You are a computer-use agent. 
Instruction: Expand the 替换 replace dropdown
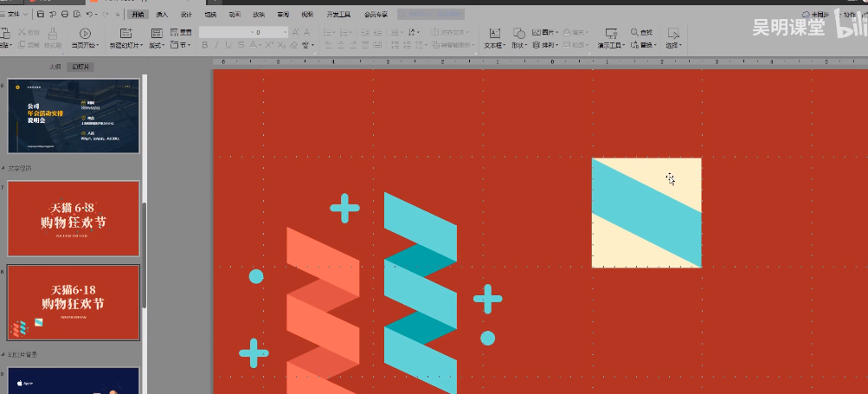[x=645, y=45]
